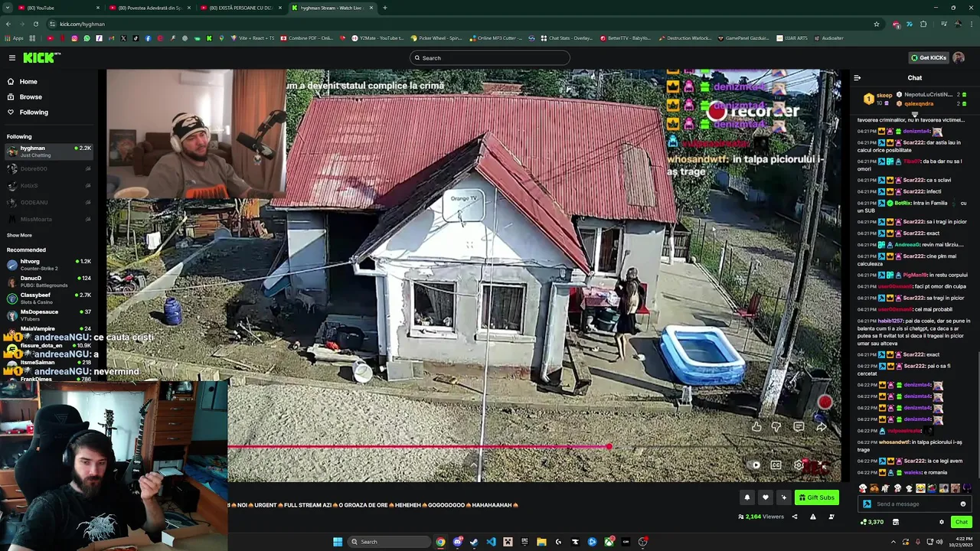Open tab search dropdown arrow
980x551 pixels.
pyautogui.click(x=6, y=8)
